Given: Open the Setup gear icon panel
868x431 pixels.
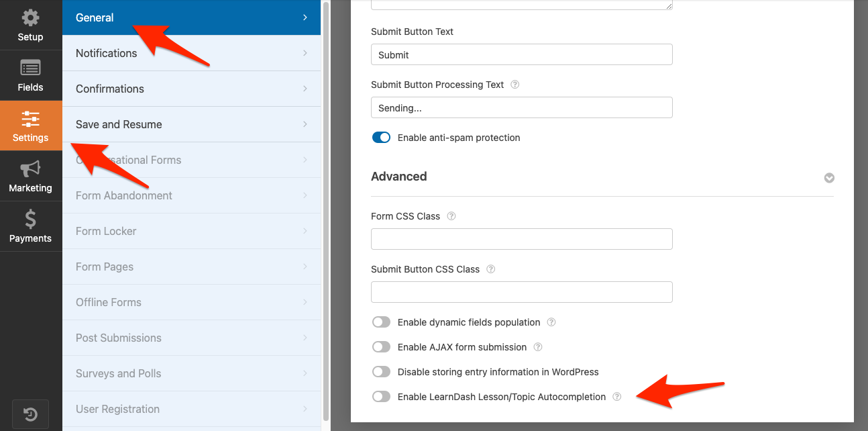Looking at the screenshot, I should (30, 25).
